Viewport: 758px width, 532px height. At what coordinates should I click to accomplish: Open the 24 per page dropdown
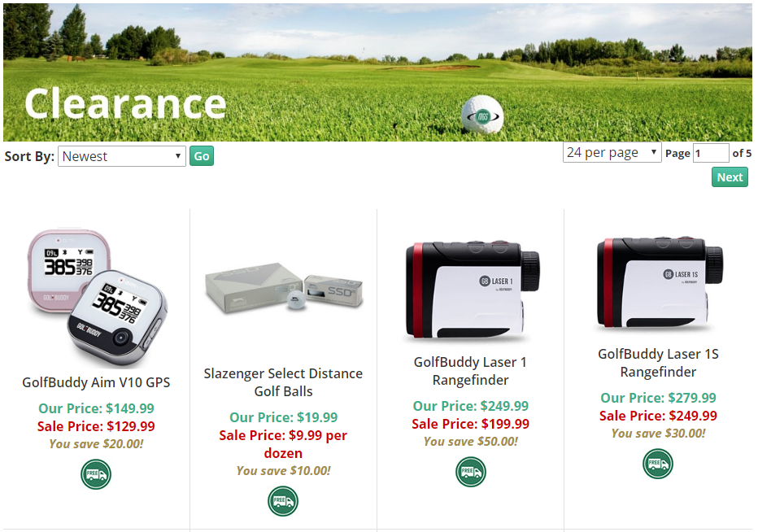tap(612, 152)
